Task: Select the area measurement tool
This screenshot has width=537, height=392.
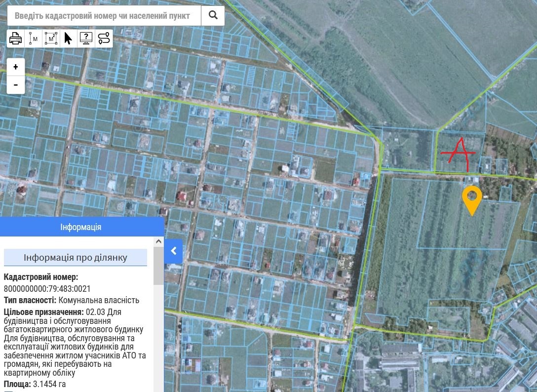Action: (51, 39)
